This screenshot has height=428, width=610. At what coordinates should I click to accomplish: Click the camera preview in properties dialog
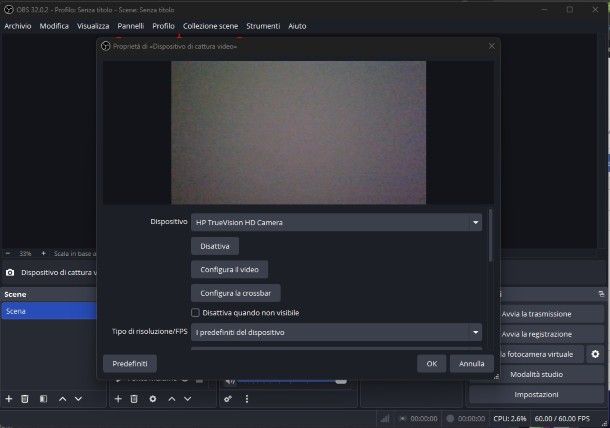[x=298, y=132]
